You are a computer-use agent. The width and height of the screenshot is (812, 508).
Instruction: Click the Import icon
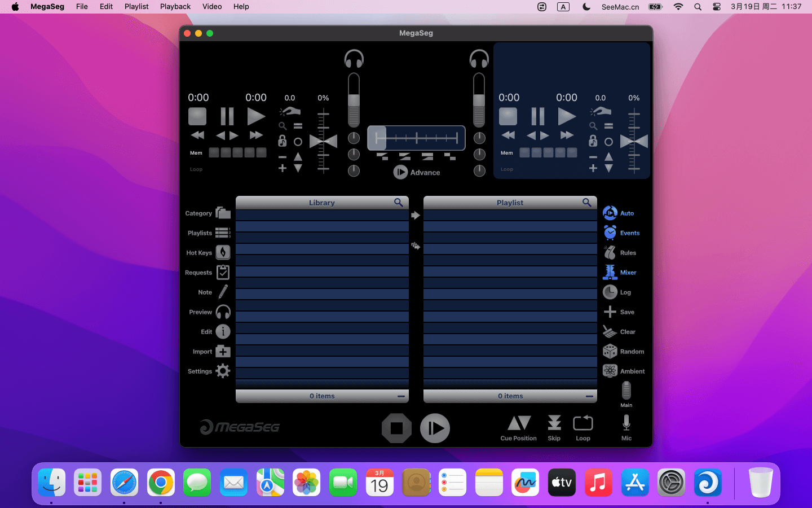223,351
